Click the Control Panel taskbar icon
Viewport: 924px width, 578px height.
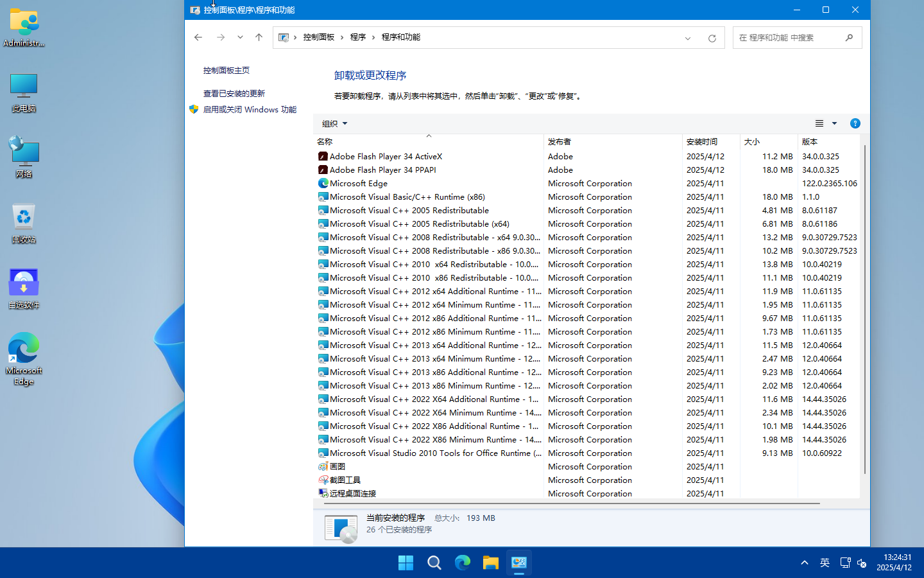pyautogui.click(x=519, y=563)
